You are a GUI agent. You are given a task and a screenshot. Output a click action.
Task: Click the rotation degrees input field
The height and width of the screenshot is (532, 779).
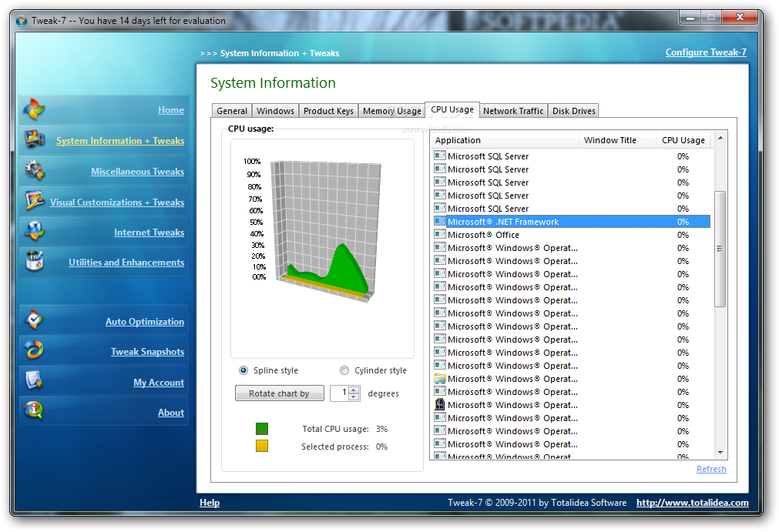pyautogui.click(x=340, y=393)
